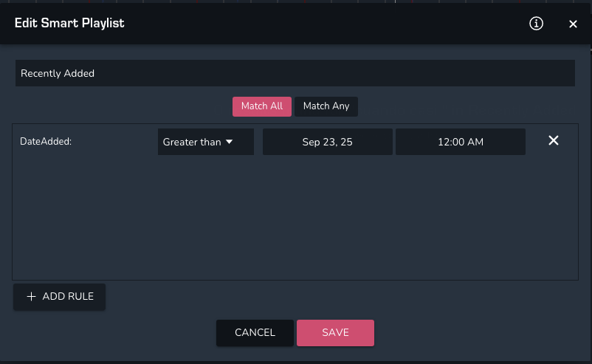
Task: Save the smart playlist
Action: coord(335,333)
